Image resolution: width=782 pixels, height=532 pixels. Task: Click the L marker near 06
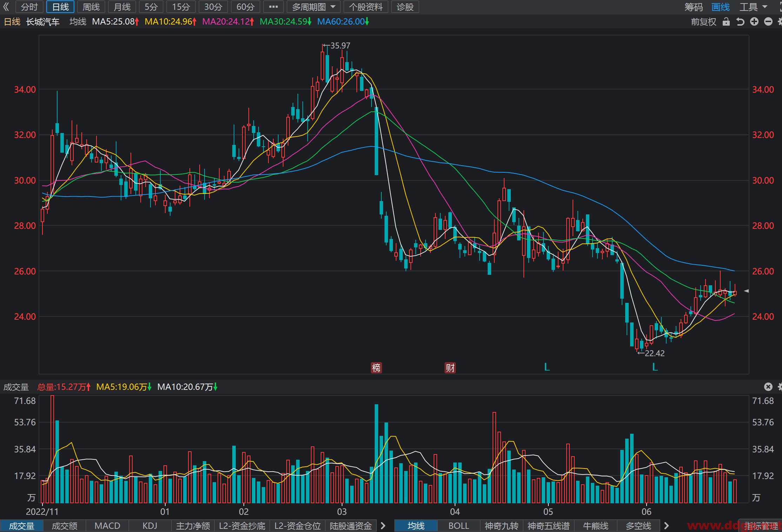tap(655, 367)
